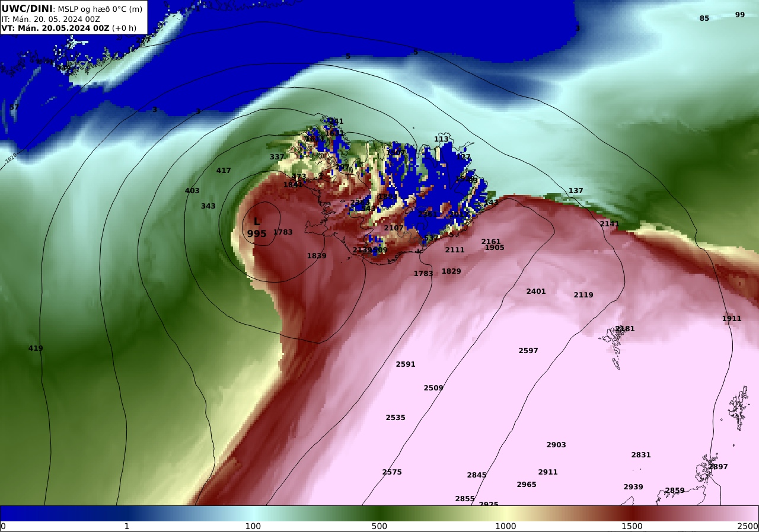The width and height of the screenshot is (759, 532).
Task: Click the 1829 height value
Action: point(451,271)
